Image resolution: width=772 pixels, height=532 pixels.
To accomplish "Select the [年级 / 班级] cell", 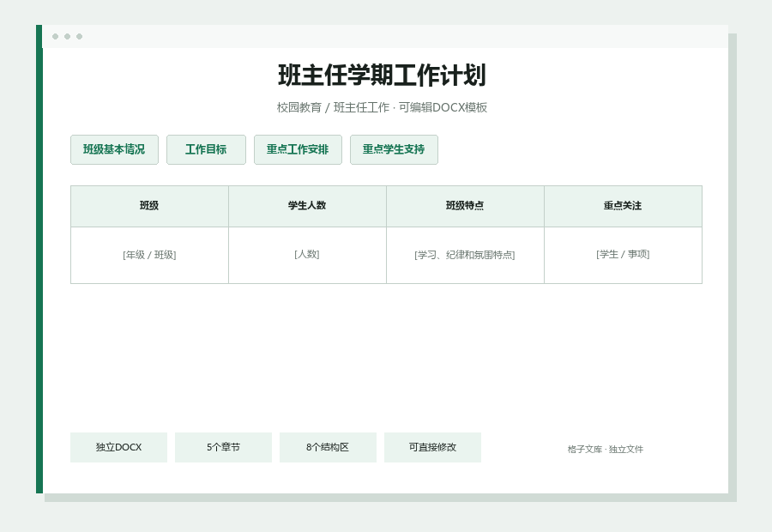I will (149, 255).
